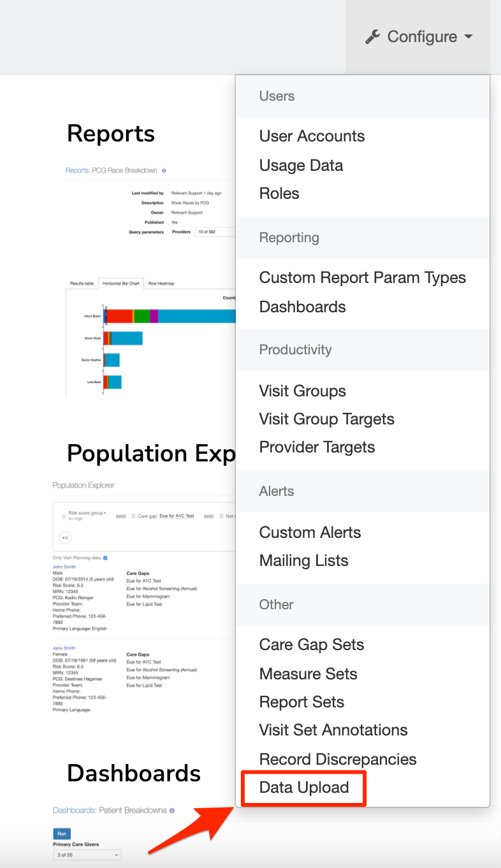Expand the Providers 10 of 392 dropdown
Image resolution: width=501 pixels, height=868 pixels.
pyautogui.click(x=215, y=232)
